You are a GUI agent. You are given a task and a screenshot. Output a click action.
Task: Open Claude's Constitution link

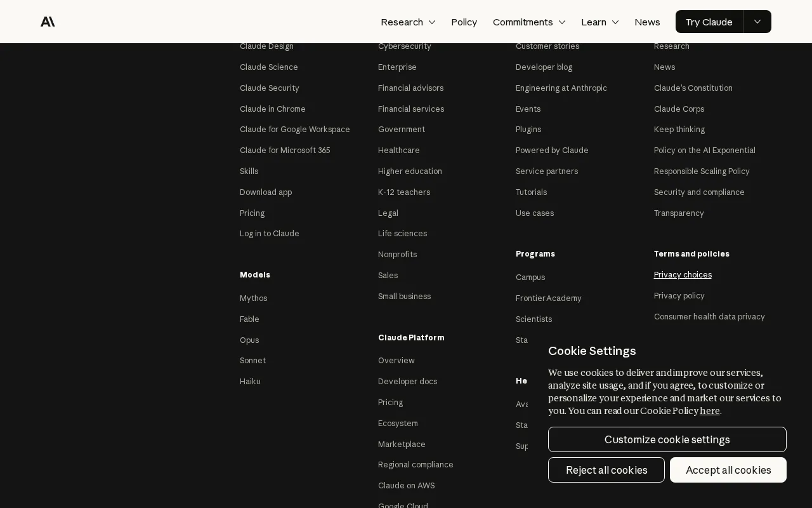pos(693,88)
